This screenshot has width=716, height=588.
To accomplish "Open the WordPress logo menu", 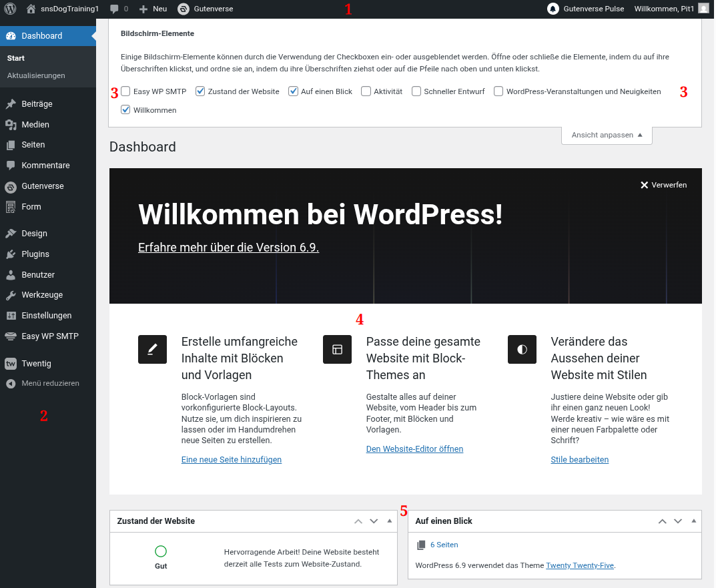I will (10, 9).
